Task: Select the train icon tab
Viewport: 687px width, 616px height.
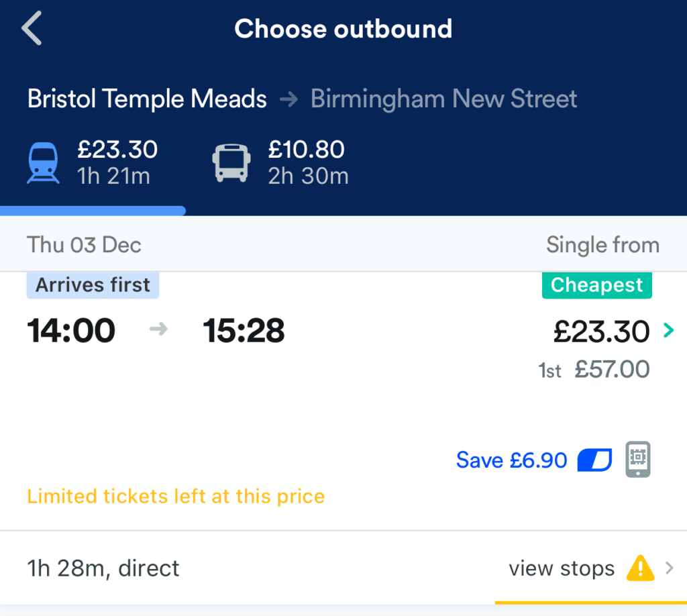Action: (x=43, y=162)
